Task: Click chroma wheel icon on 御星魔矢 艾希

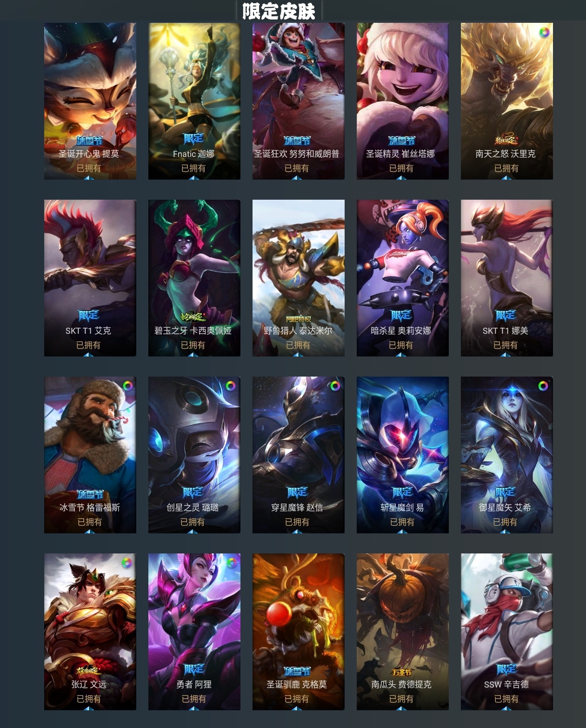Action: pos(543,386)
